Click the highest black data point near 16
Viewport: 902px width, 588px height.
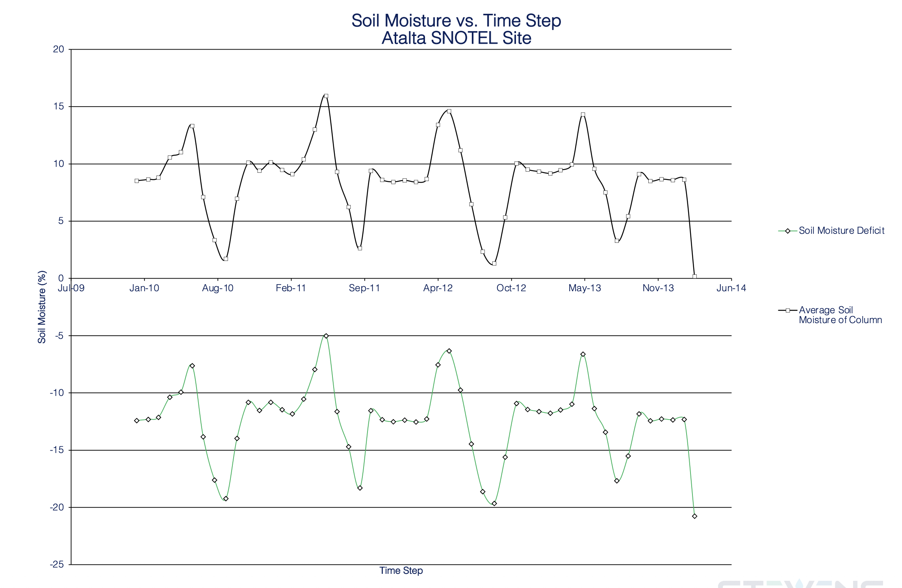tap(326, 96)
